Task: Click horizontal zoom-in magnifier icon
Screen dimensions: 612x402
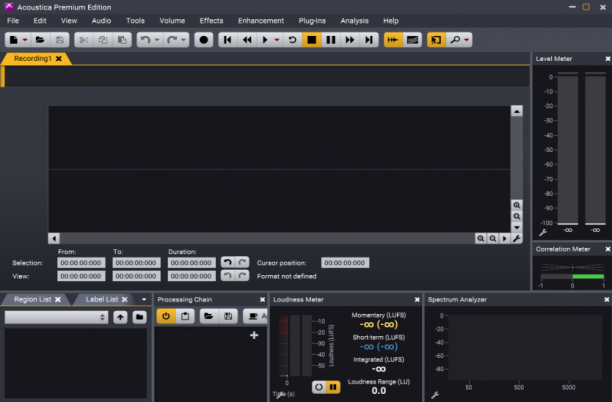Action: (481, 238)
